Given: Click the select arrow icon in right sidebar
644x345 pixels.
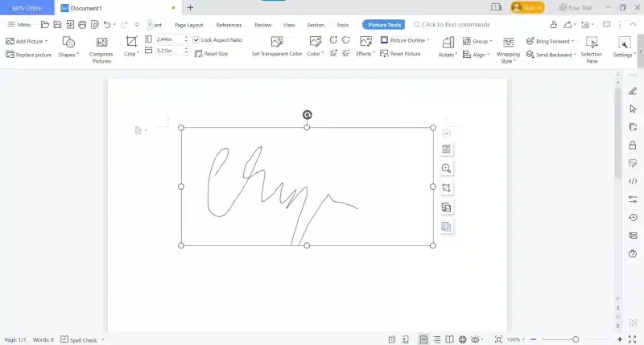Looking at the screenshot, I should [633, 109].
